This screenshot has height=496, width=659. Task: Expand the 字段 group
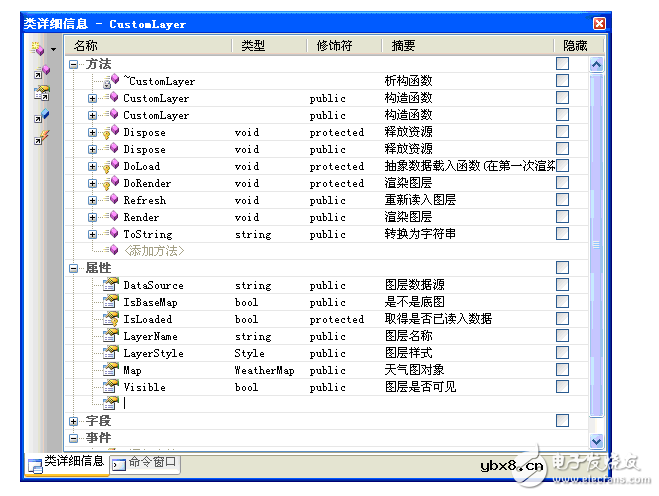click(x=74, y=421)
